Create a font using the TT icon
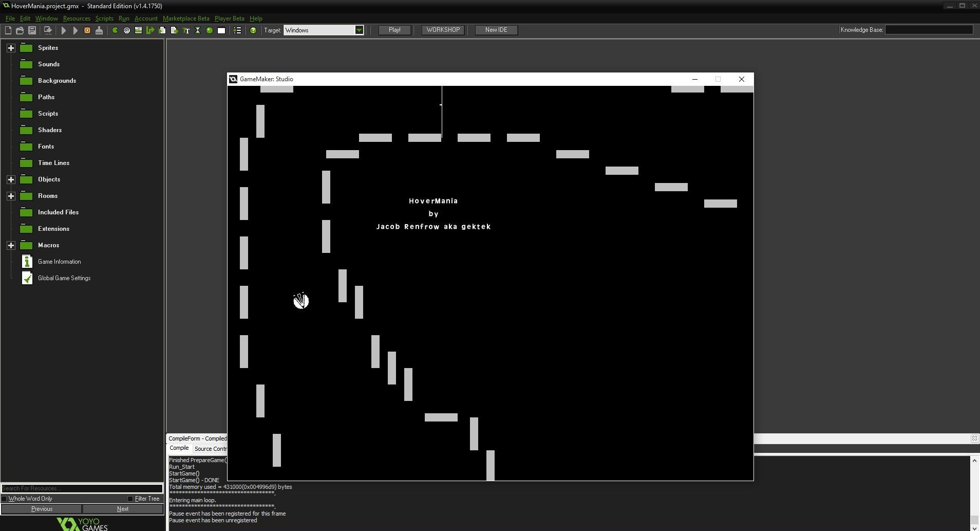Image resolution: width=980 pixels, height=531 pixels. [186, 30]
